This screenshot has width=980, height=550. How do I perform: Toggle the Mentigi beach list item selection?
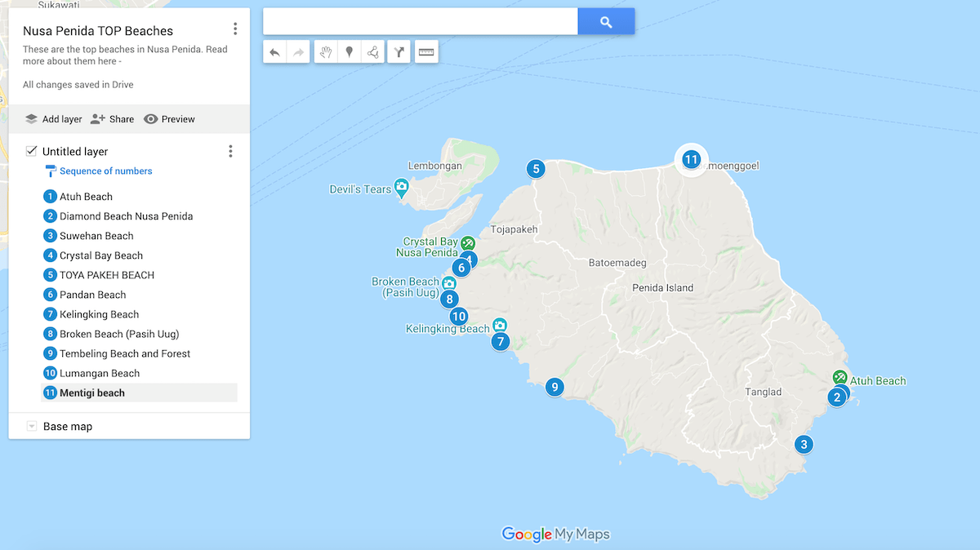pos(91,393)
